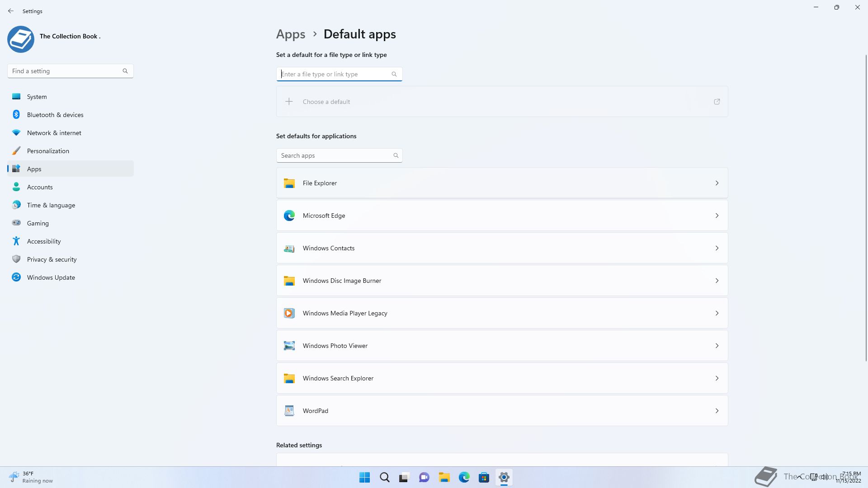Click the Related settings heading
The width and height of the screenshot is (868, 488).
point(299,445)
